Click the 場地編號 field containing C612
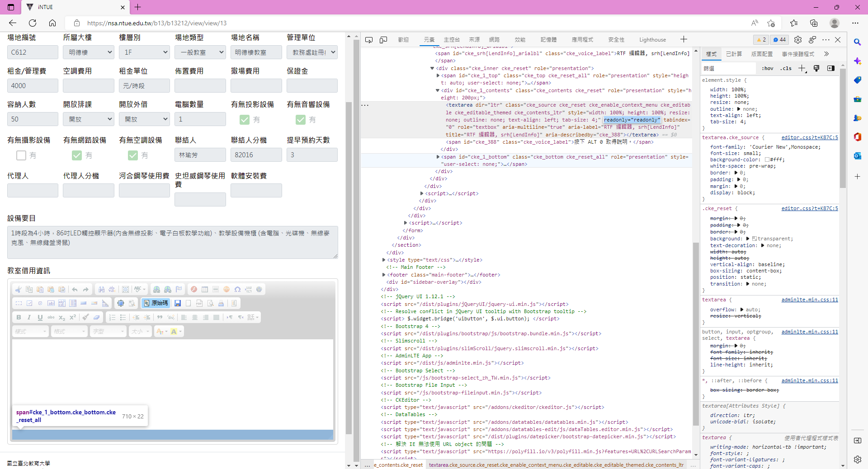The height and width of the screenshot is (469, 868). pos(33,52)
